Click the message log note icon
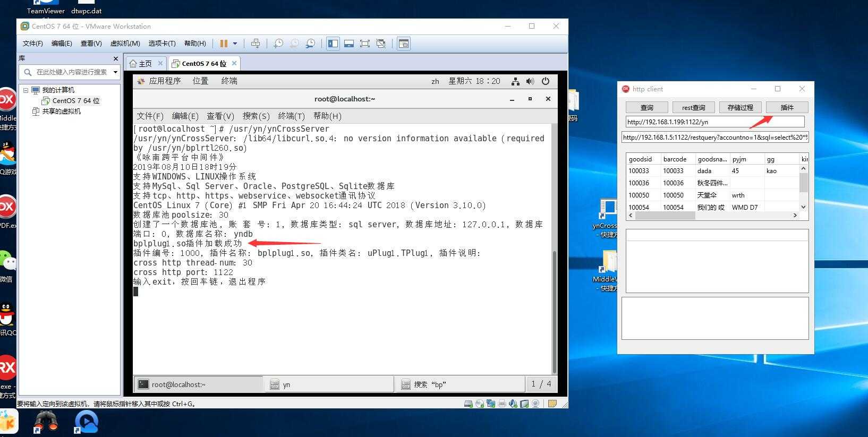Image resolution: width=868 pixels, height=437 pixels. [552, 404]
